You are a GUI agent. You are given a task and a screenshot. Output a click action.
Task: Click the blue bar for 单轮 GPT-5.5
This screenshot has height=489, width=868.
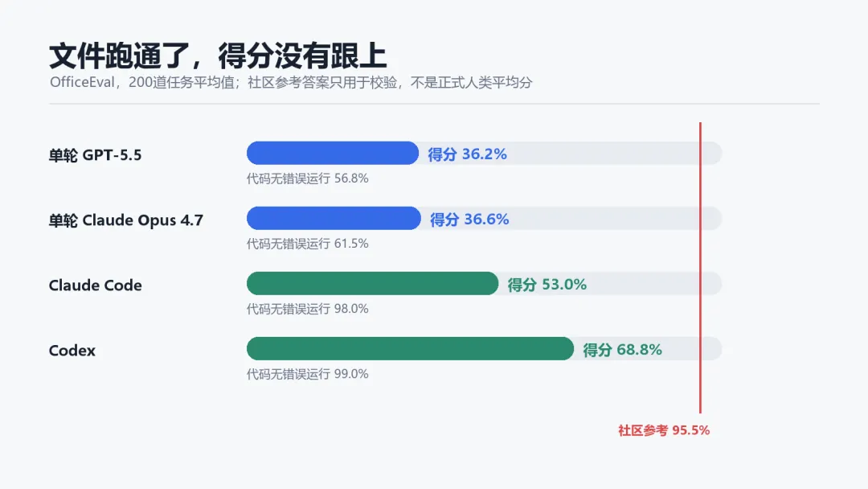coord(333,154)
